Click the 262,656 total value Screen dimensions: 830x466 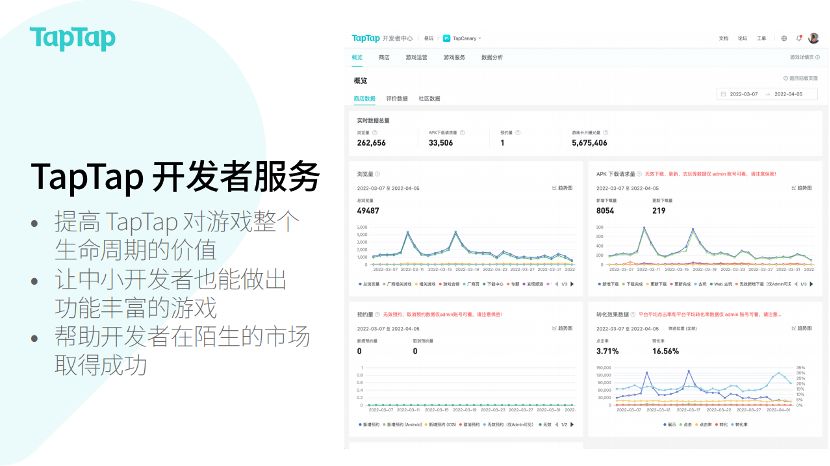click(371, 143)
